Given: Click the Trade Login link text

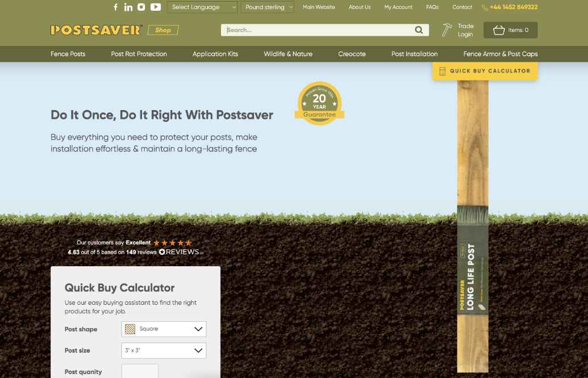Looking at the screenshot, I should pyautogui.click(x=465, y=30).
